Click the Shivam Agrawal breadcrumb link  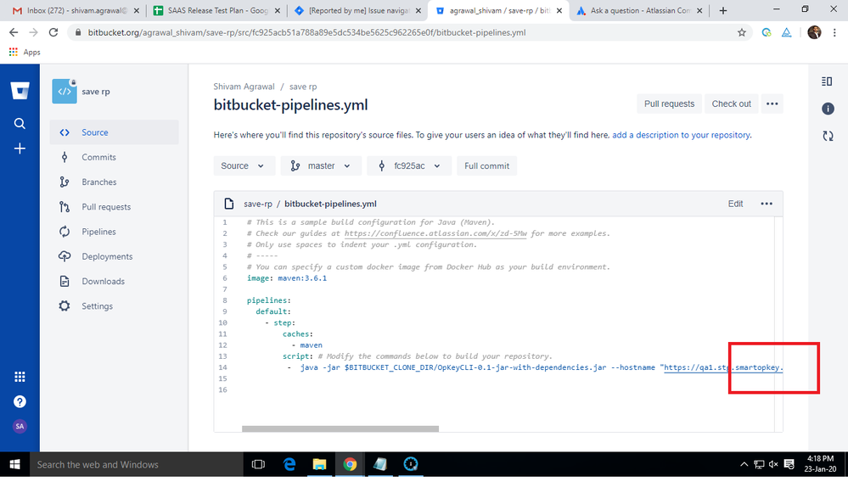[x=244, y=87]
